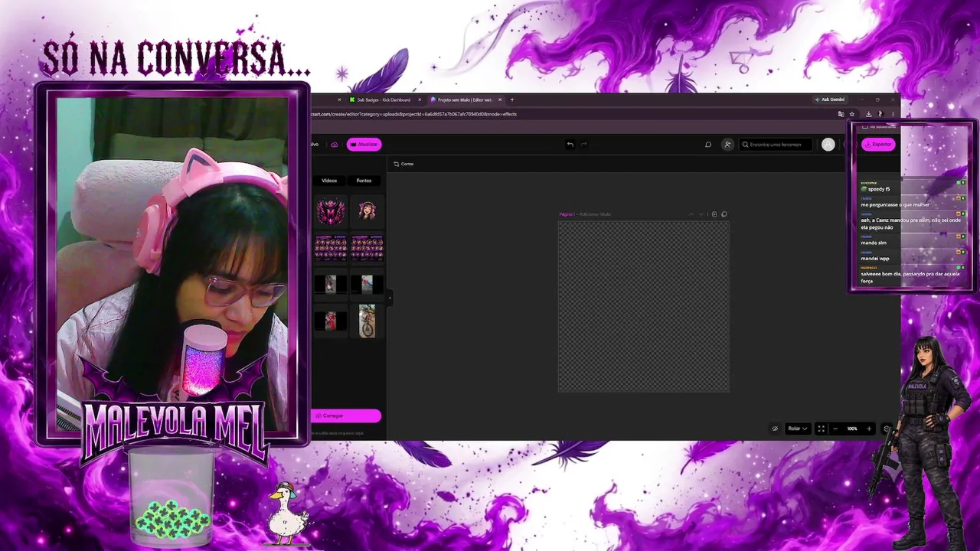Add a new page icon
The width and height of the screenshot is (980, 551).
(714, 214)
